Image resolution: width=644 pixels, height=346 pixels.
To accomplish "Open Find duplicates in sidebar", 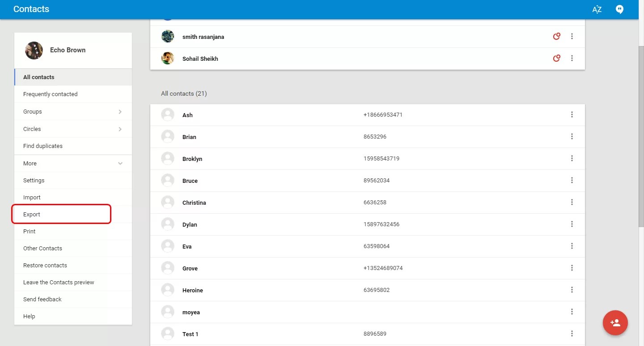I will tap(73, 146).
